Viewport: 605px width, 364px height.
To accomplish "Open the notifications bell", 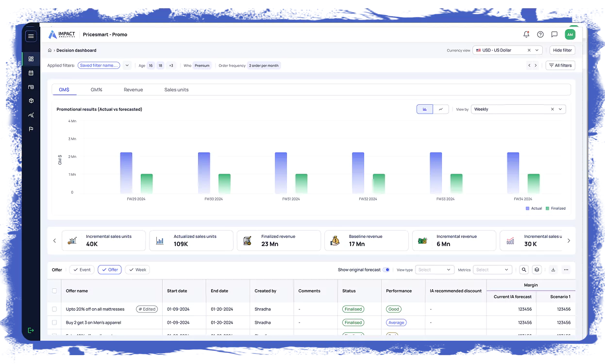I will coord(526,34).
